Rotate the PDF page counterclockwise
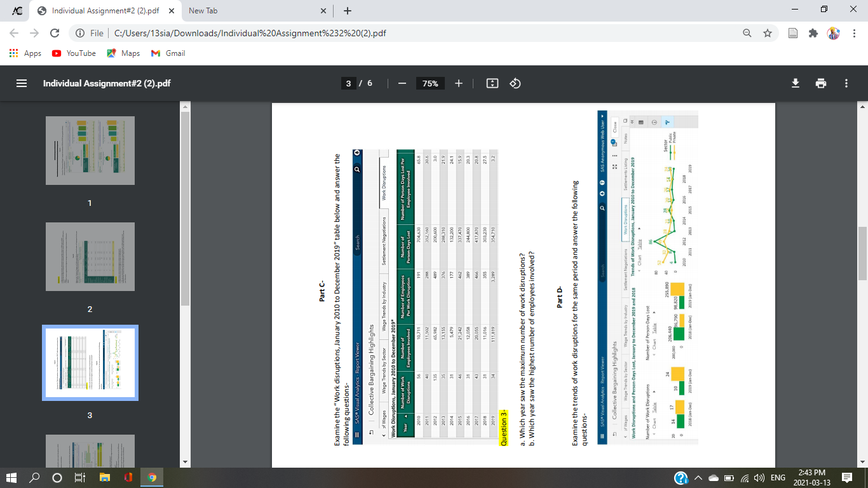The image size is (868, 488). tap(516, 83)
